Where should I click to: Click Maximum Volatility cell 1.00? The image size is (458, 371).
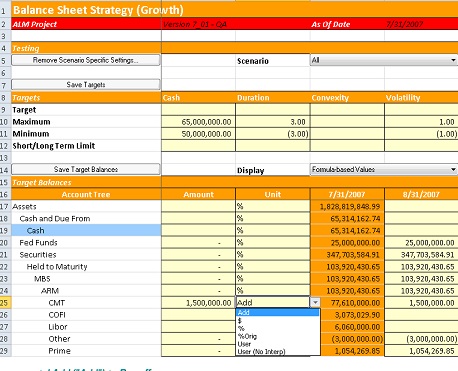click(x=421, y=122)
